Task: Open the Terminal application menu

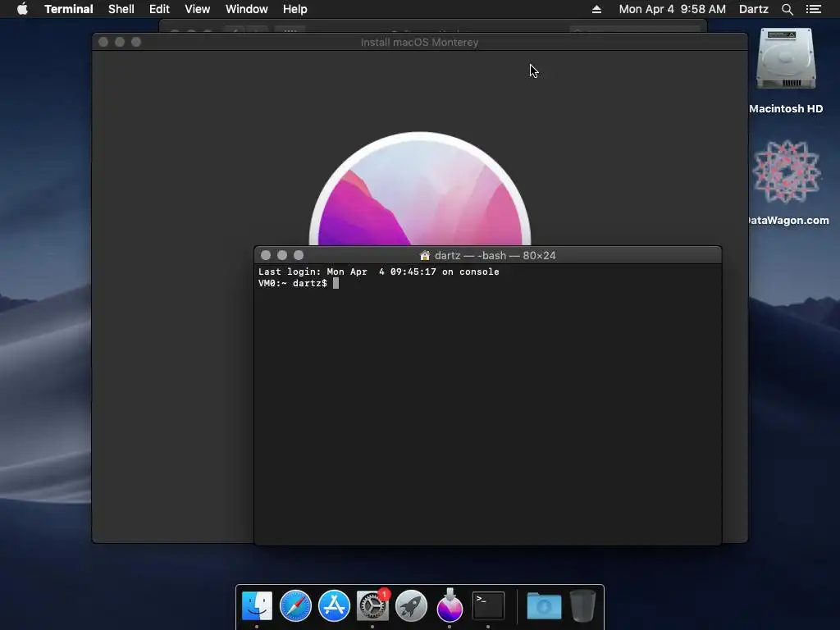Action: click(69, 9)
